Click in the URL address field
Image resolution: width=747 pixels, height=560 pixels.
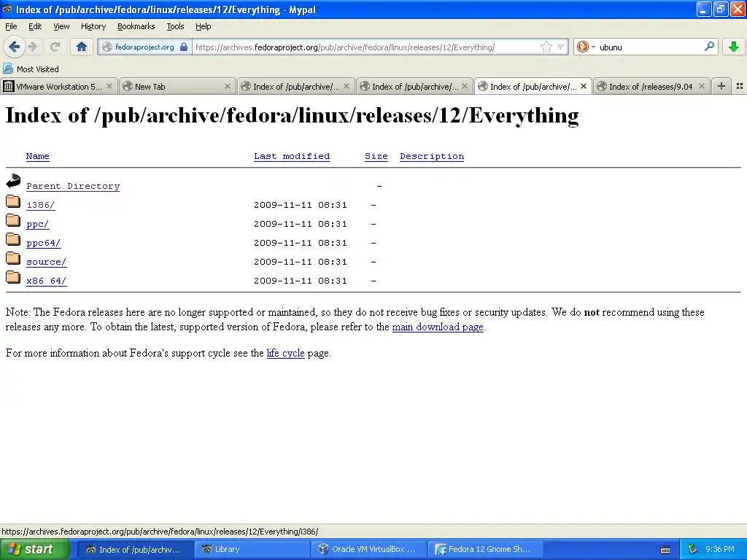tap(366, 47)
